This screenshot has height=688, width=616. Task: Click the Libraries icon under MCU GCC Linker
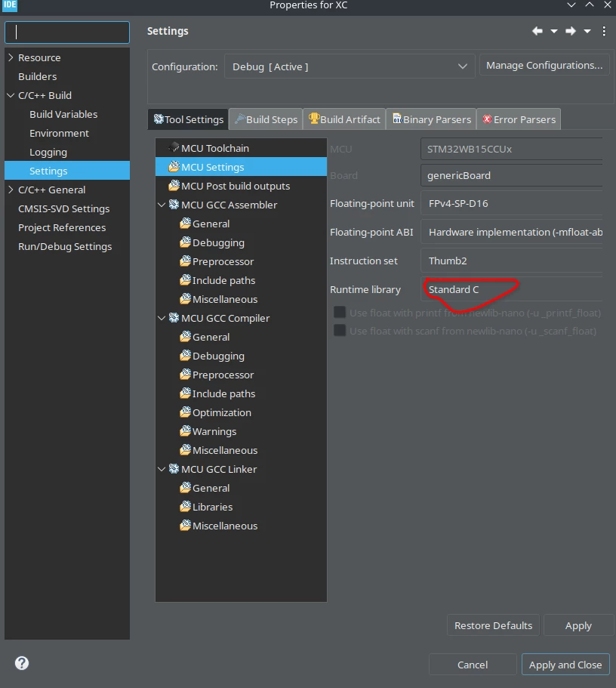point(186,506)
